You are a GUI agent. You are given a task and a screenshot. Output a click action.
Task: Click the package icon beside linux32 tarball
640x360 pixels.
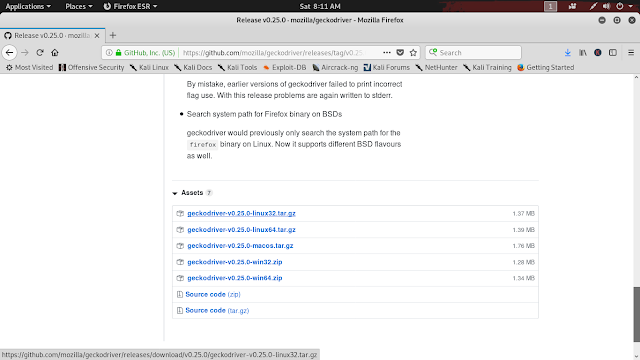point(180,213)
